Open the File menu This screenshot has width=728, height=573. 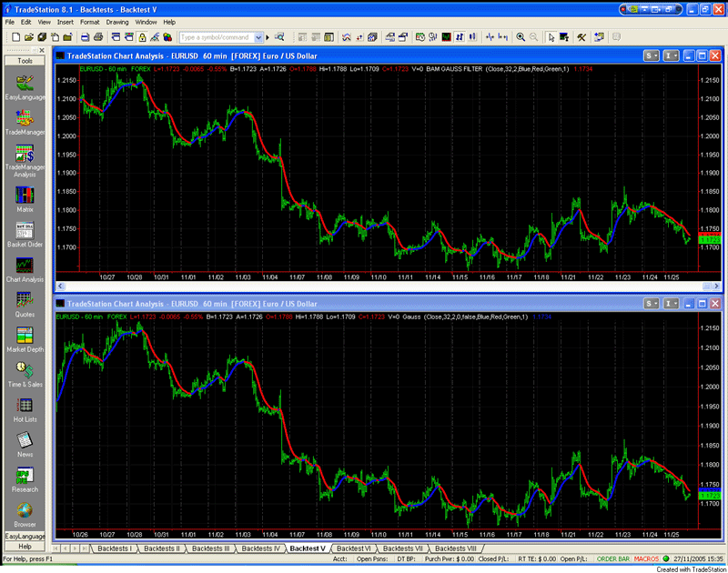(9, 22)
